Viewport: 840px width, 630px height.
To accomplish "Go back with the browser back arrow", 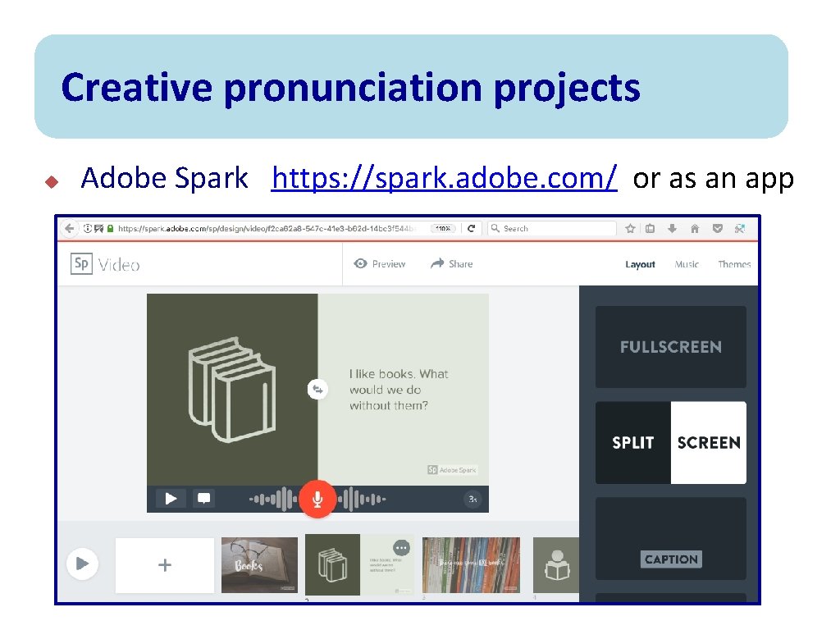I will click(x=69, y=228).
